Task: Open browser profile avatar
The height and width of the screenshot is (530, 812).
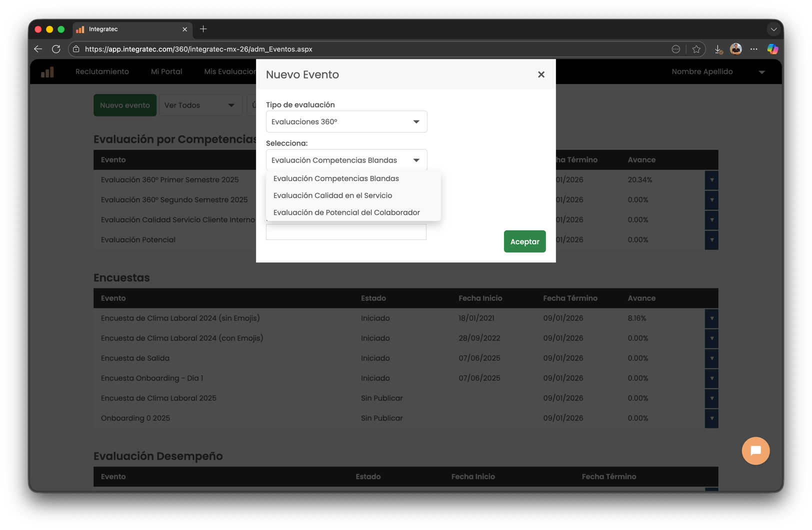Action: point(735,49)
